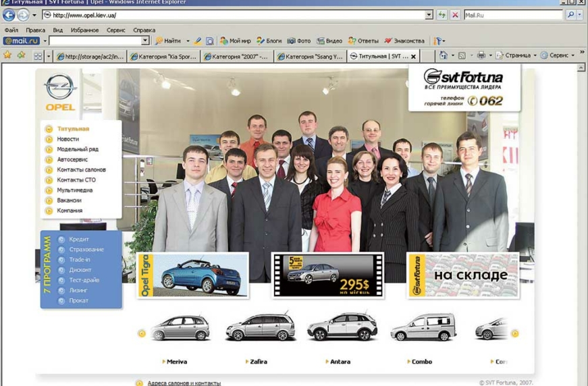This screenshot has height=386, width=588.
Task: Open the Избранное menu
Action: (x=84, y=30)
